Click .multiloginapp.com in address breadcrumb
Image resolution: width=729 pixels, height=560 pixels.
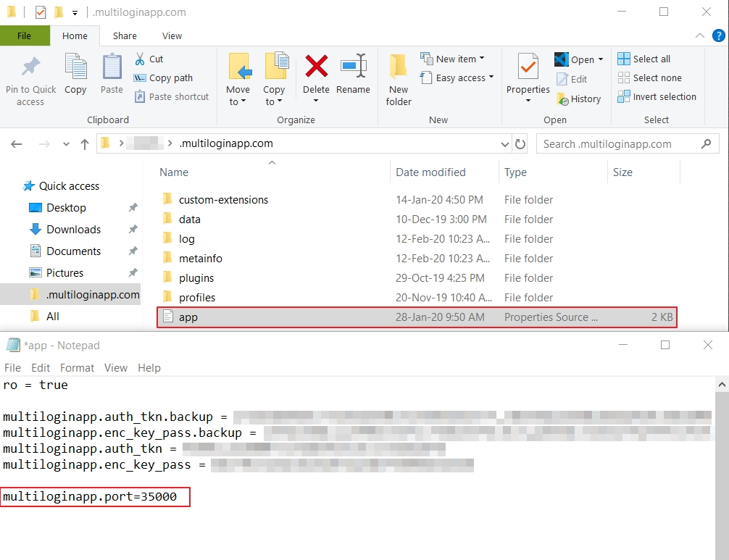(x=226, y=143)
